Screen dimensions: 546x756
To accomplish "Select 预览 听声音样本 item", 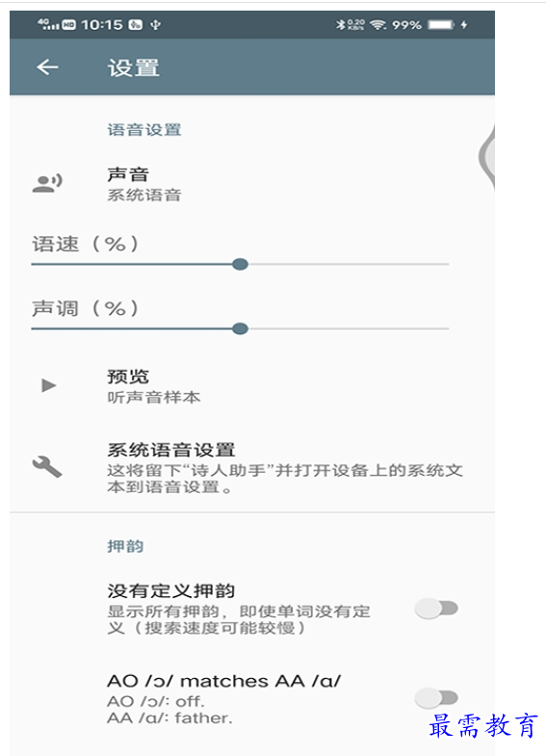I will point(252,386).
